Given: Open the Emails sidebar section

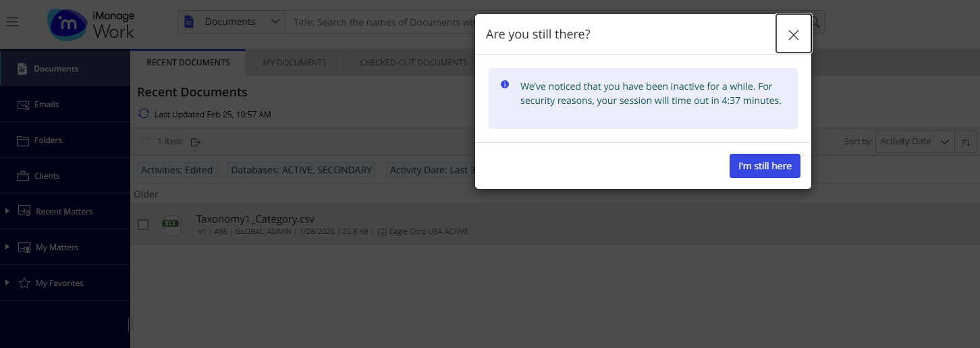Looking at the screenshot, I should pos(47,105).
